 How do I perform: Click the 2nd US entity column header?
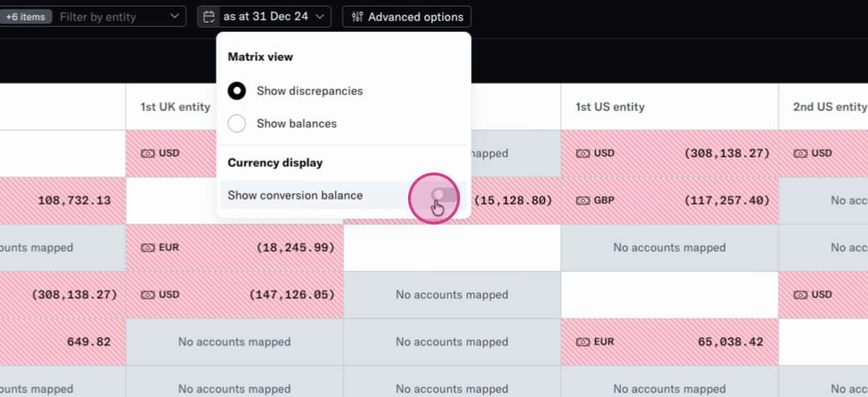[829, 107]
